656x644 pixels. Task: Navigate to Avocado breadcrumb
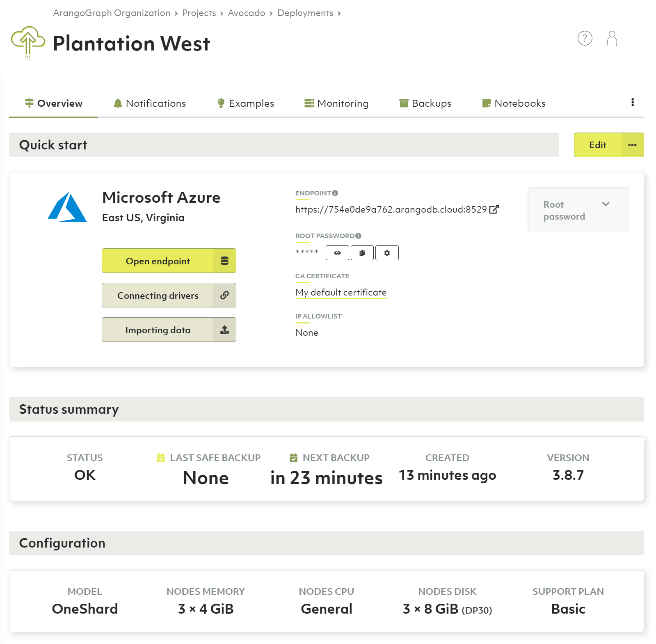(x=247, y=13)
